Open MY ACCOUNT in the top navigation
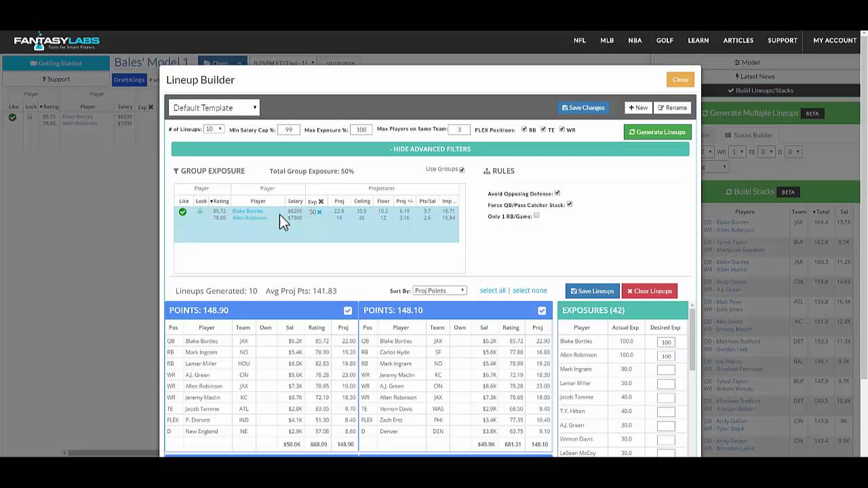 pyautogui.click(x=835, y=41)
